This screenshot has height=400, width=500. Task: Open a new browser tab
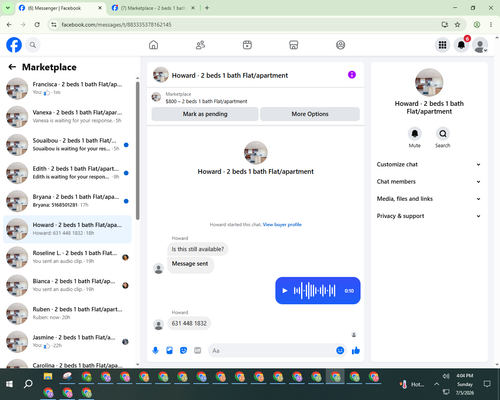[207, 8]
